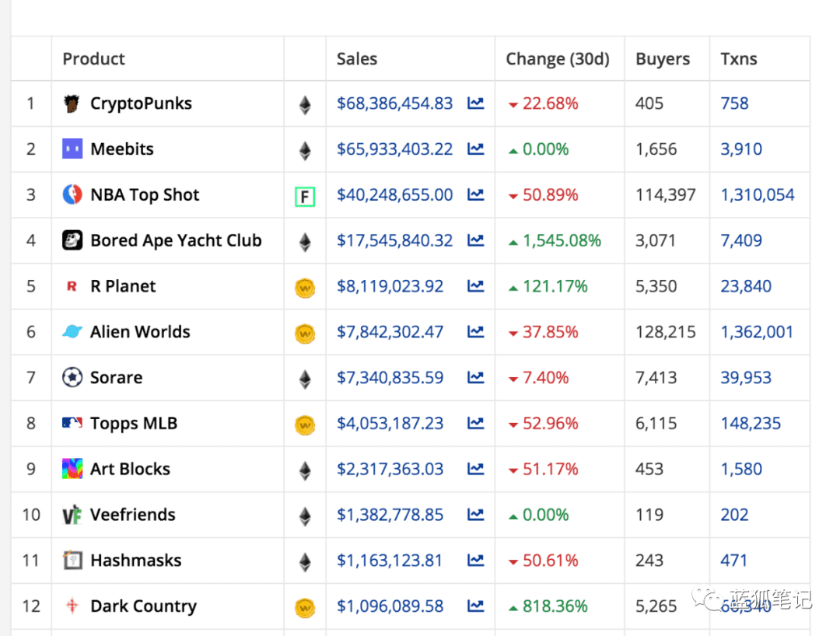This screenshot has height=636, width=840.
Task: Open R Planet sales value $8,119,023.92
Action: point(390,286)
